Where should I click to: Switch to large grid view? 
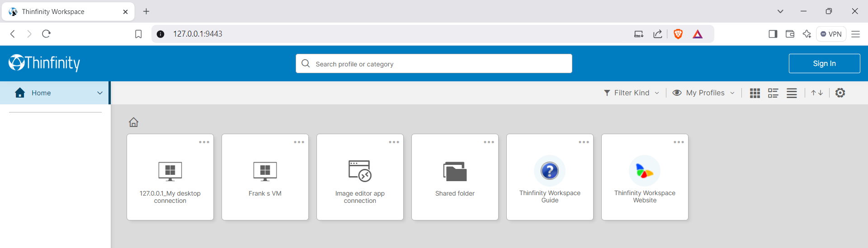755,93
